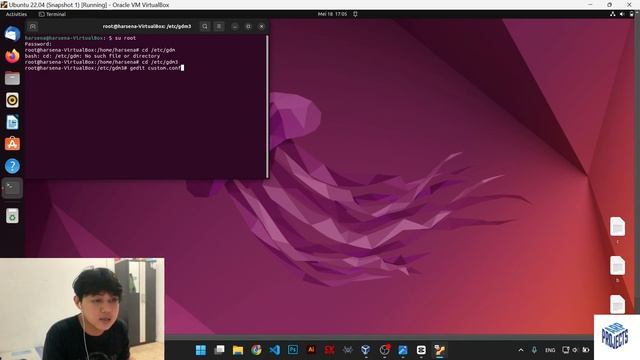Minimize the VirtualBox host window
This screenshot has height=360, width=640.
(x=590, y=4)
